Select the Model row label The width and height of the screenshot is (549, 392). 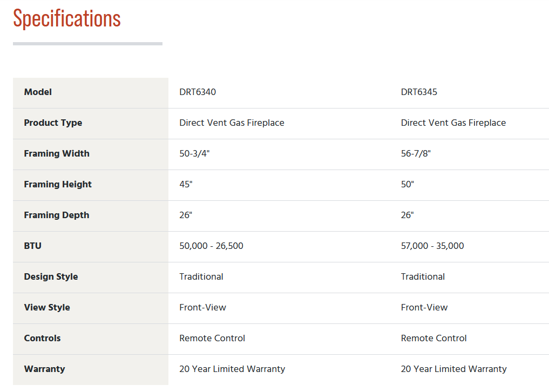[x=38, y=92]
